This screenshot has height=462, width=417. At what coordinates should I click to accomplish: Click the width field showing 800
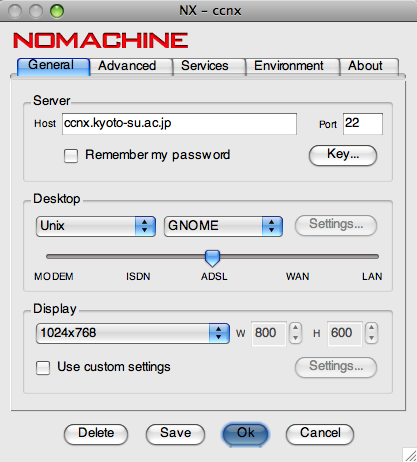coord(269,333)
